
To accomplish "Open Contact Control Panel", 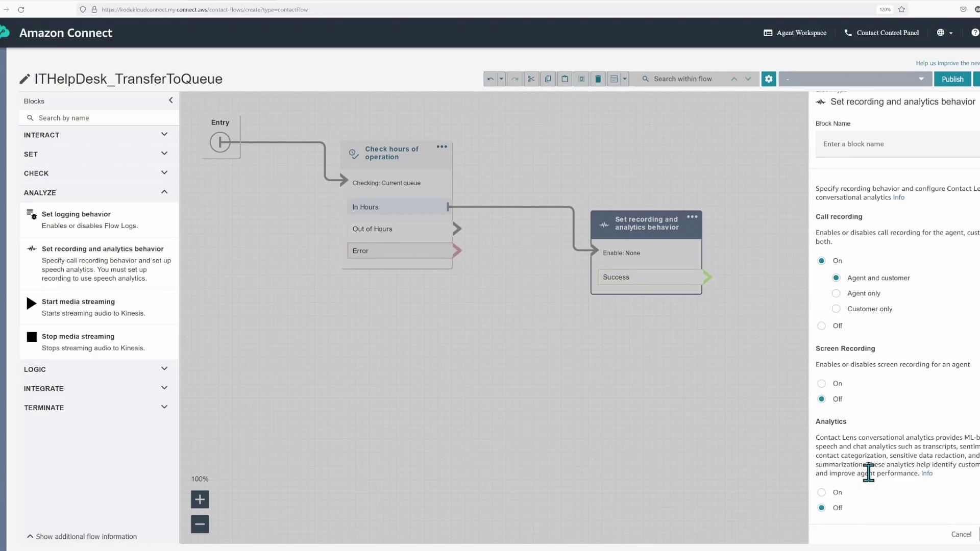I will (881, 33).
